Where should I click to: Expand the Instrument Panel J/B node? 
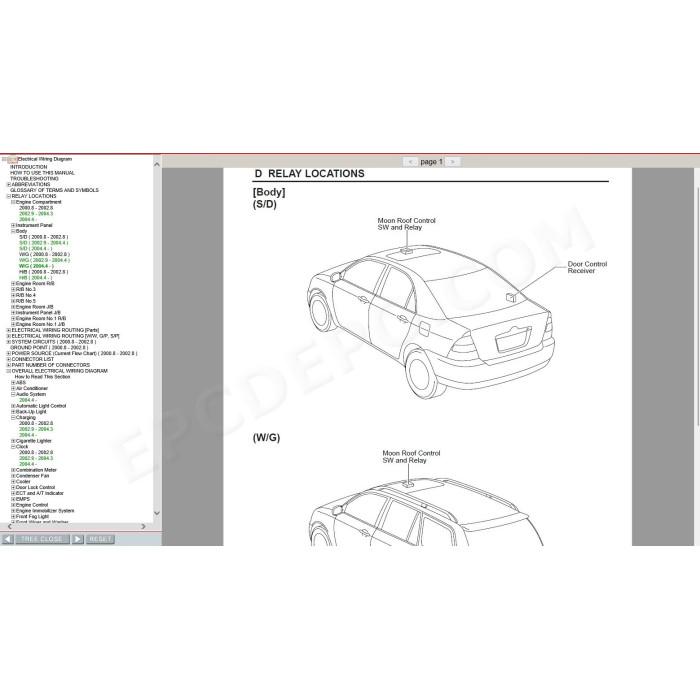pos(13,312)
